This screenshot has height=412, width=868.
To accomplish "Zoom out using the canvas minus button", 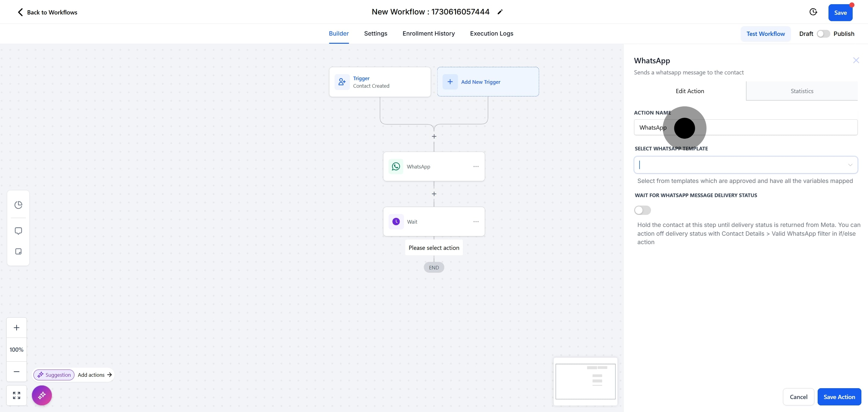I will (17, 372).
